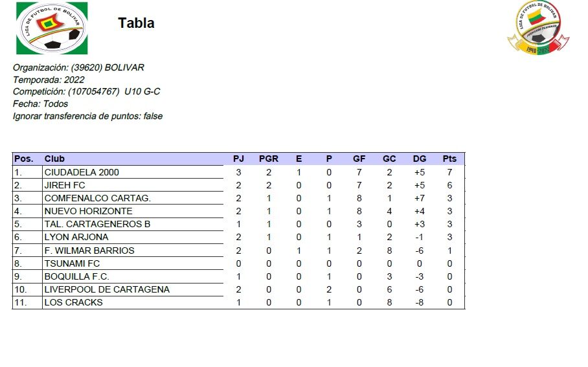Click the Liga de Futbol de Bolivar logo at left

pyautogui.click(x=52, y=28)
